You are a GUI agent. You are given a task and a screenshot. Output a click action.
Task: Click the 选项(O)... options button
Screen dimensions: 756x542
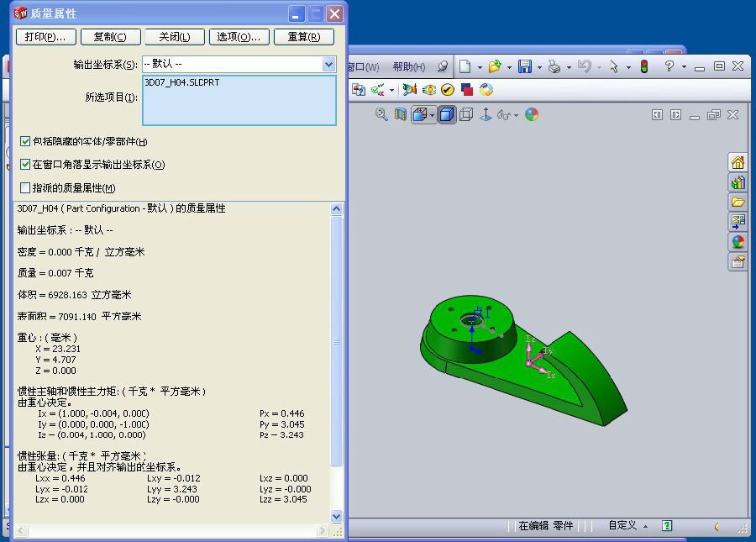coord(239,37)
